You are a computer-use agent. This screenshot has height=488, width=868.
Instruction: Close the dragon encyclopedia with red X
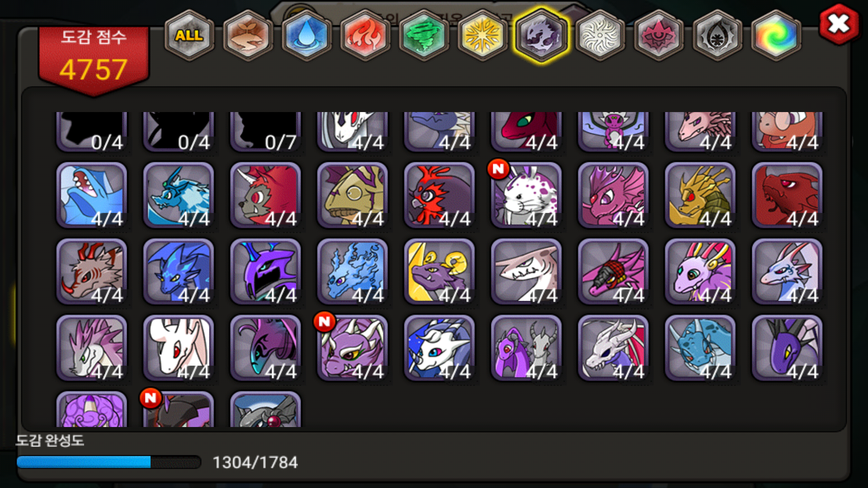839,24
